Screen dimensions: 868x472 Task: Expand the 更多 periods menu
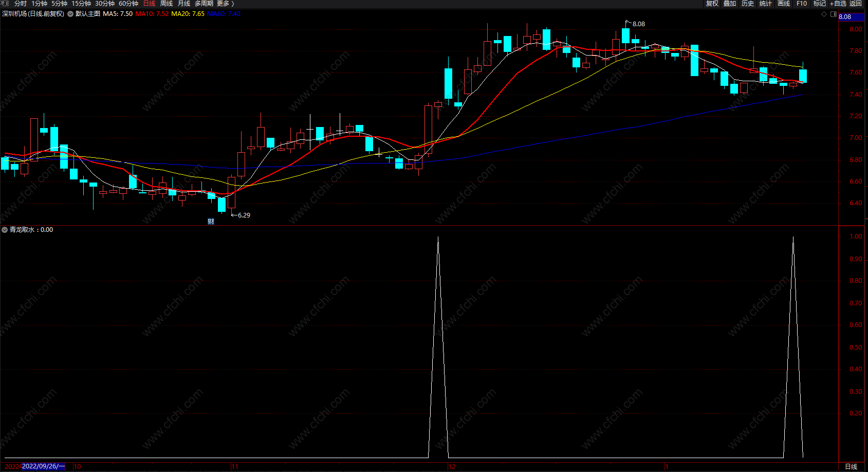225,4
